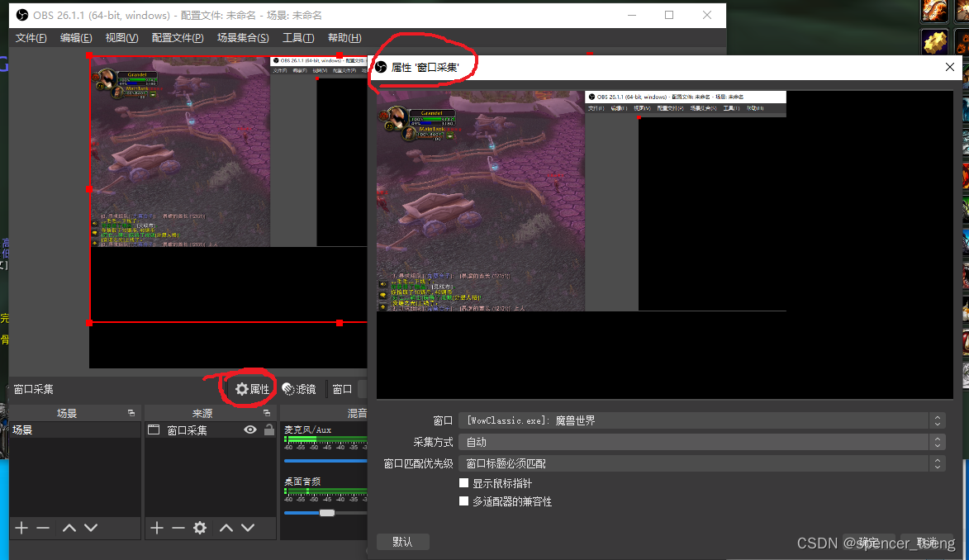The height and width of the screenshot is (560, 969).
Task: Move scene up arrow
Action: [x=69, y=528]
